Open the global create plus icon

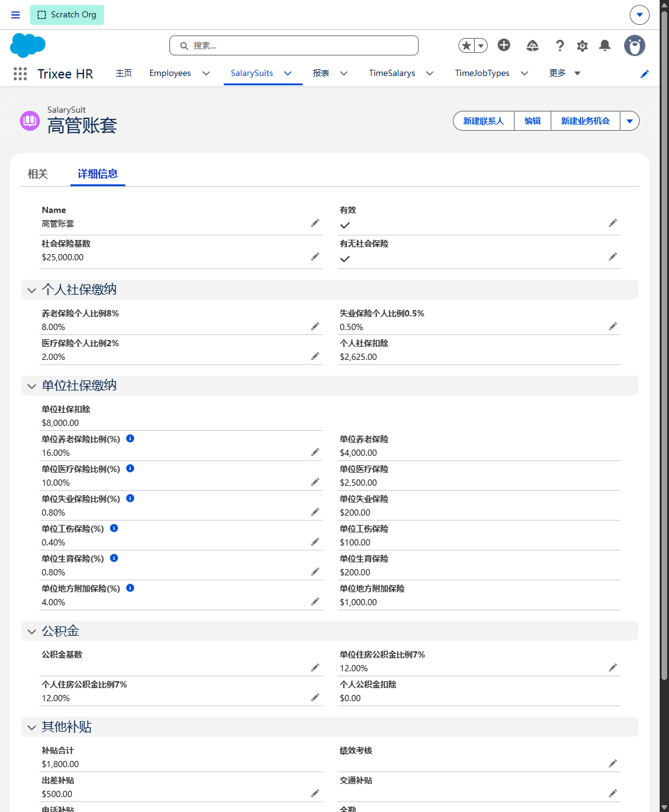tap(504, 45)
